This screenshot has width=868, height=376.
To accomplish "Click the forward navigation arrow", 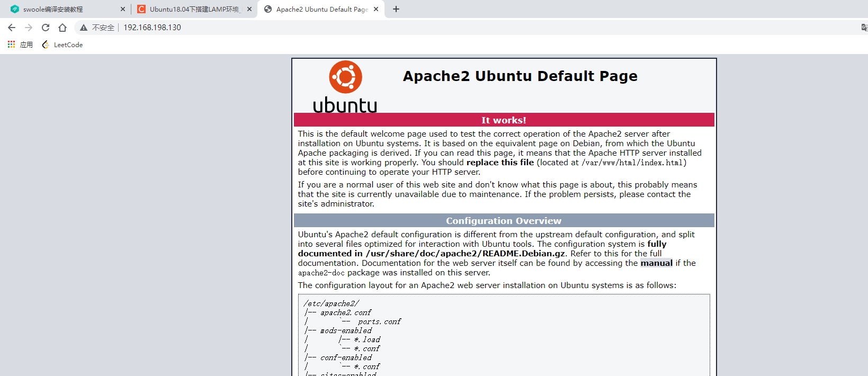I will (x=29, y=28).
